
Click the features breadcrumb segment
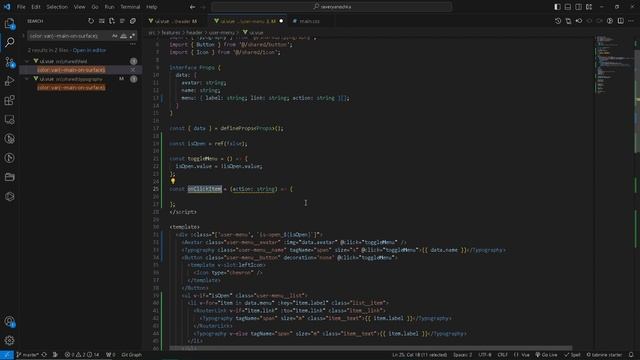point(171,33)
